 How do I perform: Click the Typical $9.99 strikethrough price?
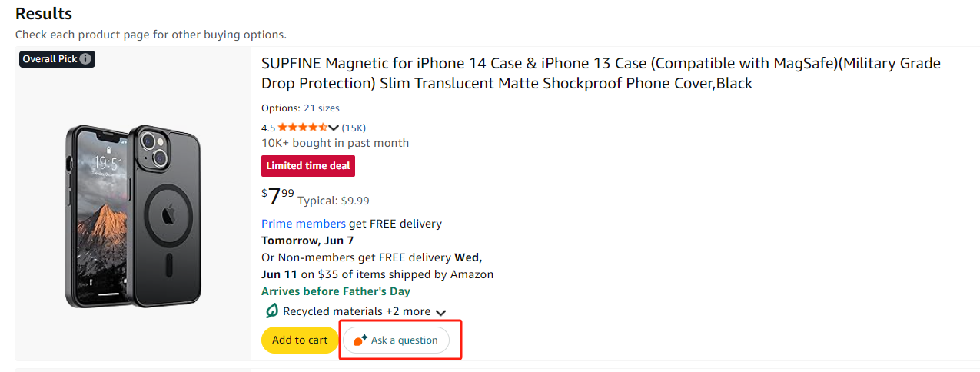[x=334, y=201]
